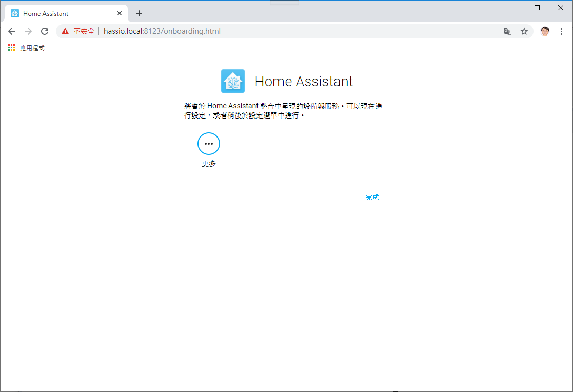Click the 完成 link to finish onboarding
This screenshot has height=392, width=573.
tap(372, 197)
